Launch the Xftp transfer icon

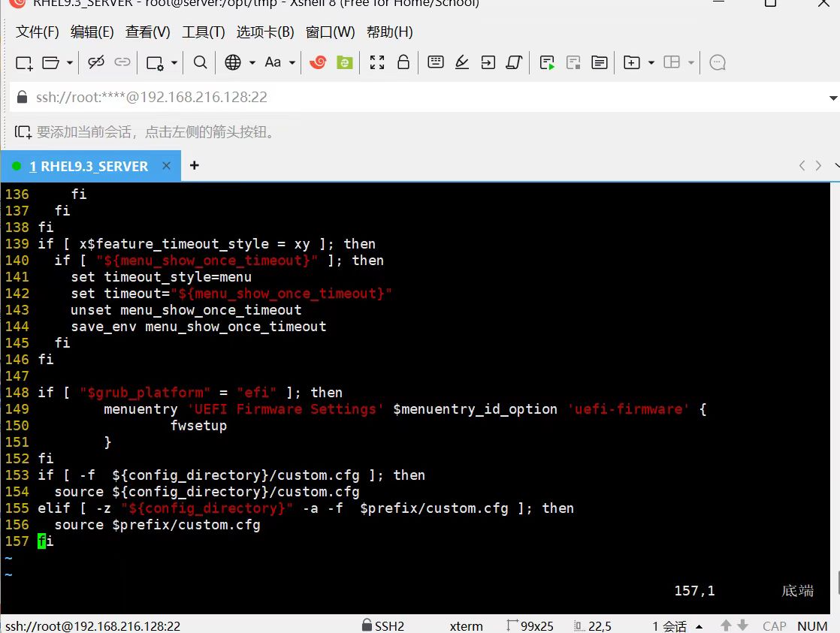(344, 62)
